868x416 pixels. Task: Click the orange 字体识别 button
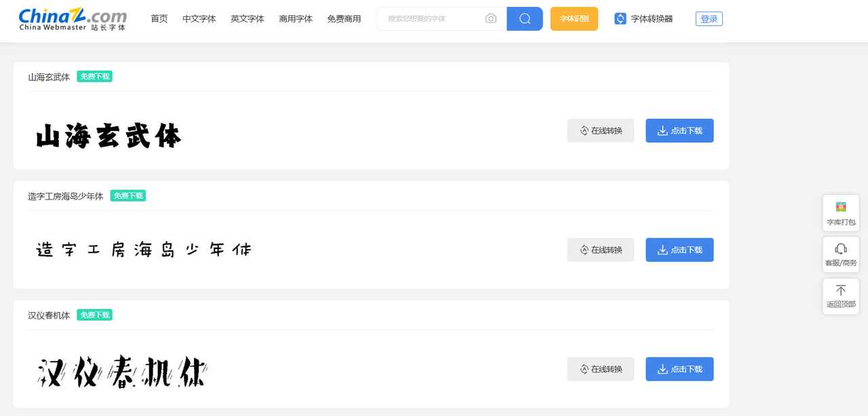(574, 19)
